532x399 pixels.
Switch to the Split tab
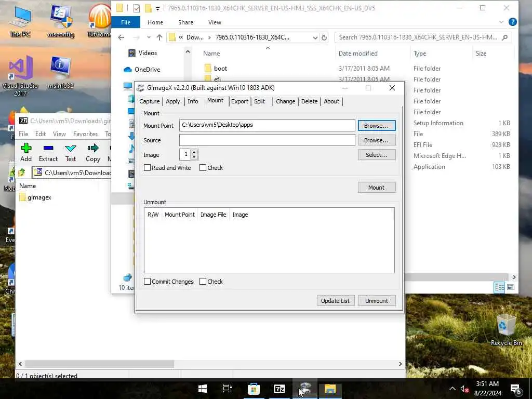[x=260, y=101]
